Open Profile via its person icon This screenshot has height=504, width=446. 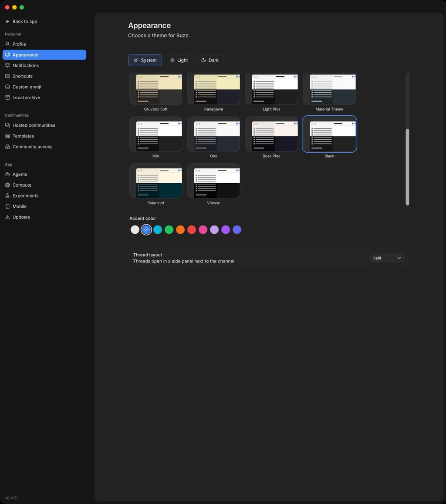pos(7,44)
